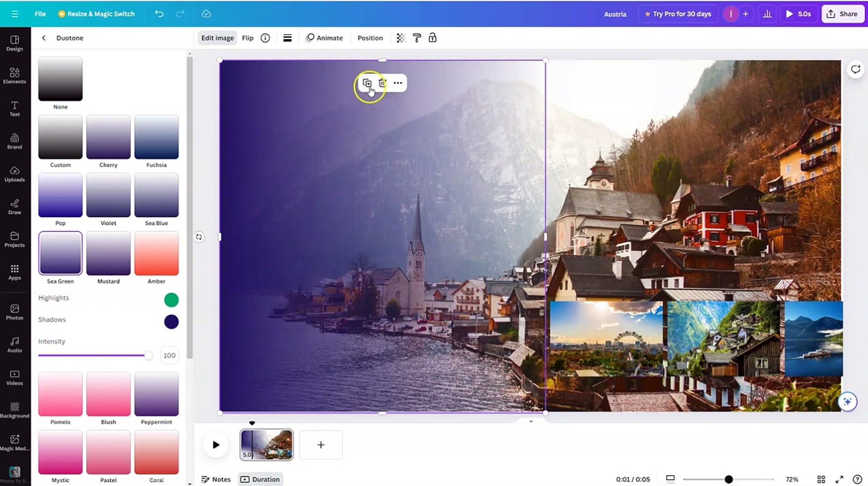868x486 pixels.
Task: Go back from the Duotone panel
Action: pos(44,38)
